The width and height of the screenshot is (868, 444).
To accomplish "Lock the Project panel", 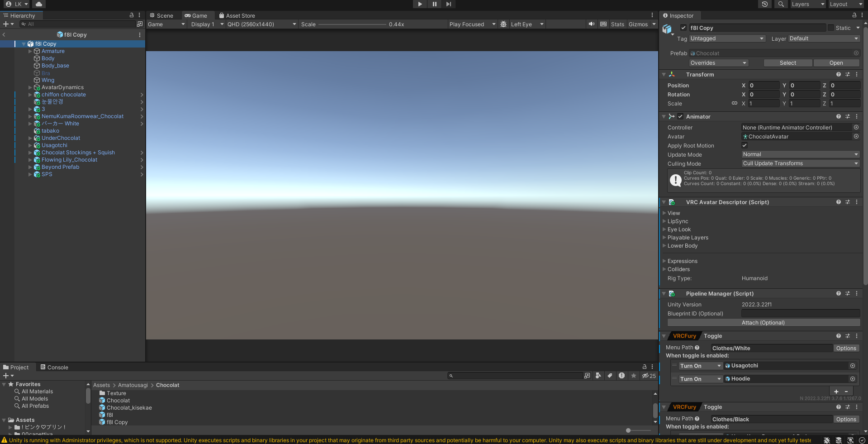I will pos(645,367).
